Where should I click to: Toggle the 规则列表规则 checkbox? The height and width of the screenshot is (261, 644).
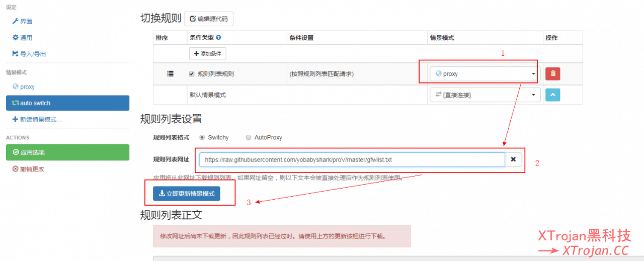click(192, 74)
